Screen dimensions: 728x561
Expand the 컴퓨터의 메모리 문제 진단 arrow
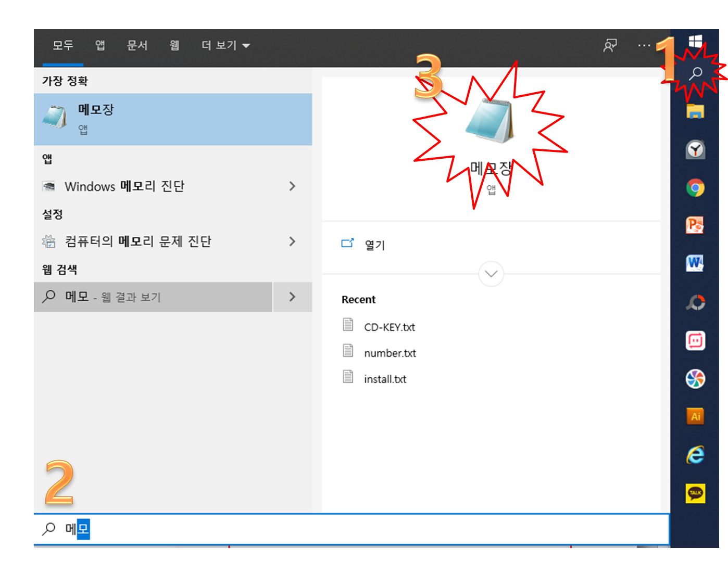coord(292,241)
